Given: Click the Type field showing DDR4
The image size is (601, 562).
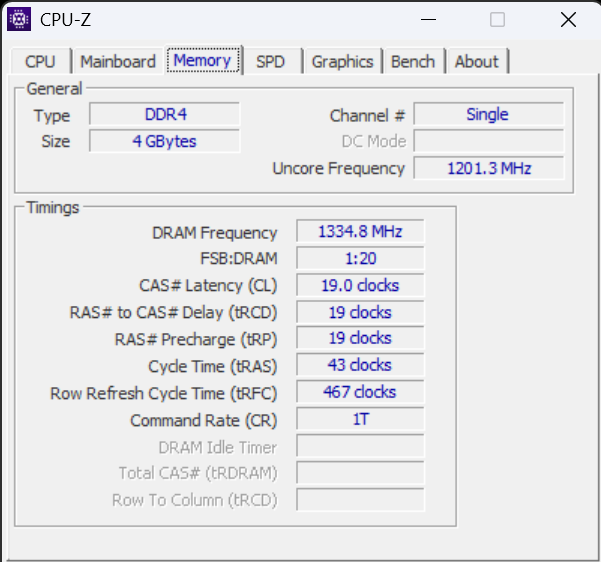Looking at the screenshot, I should 165,114.
